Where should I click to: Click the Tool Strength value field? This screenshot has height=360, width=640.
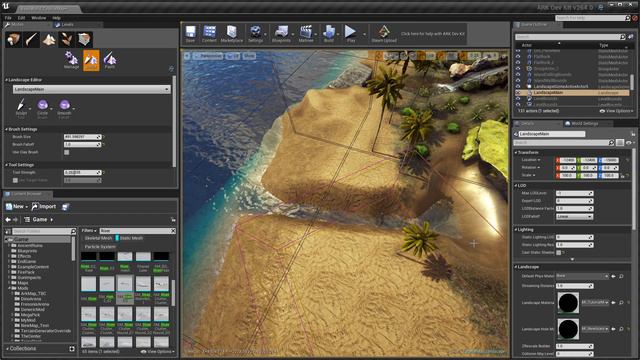click(82, 173)
